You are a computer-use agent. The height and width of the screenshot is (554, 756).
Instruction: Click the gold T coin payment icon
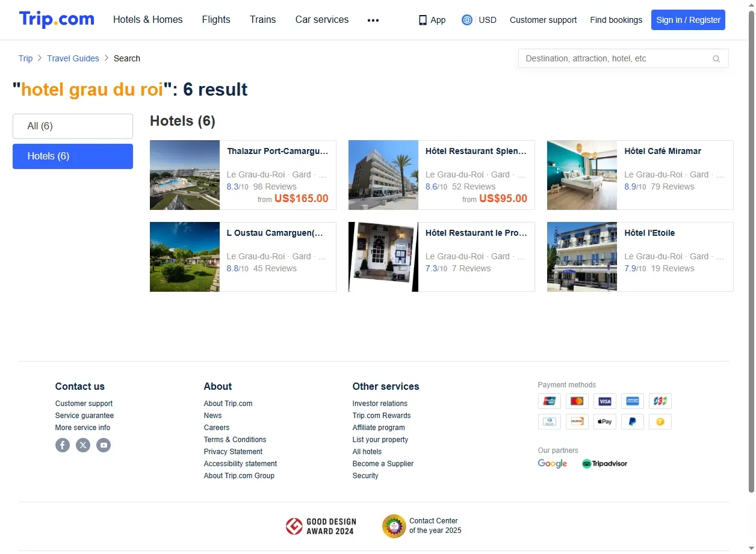pyautogui.click(x=660, y=422)
